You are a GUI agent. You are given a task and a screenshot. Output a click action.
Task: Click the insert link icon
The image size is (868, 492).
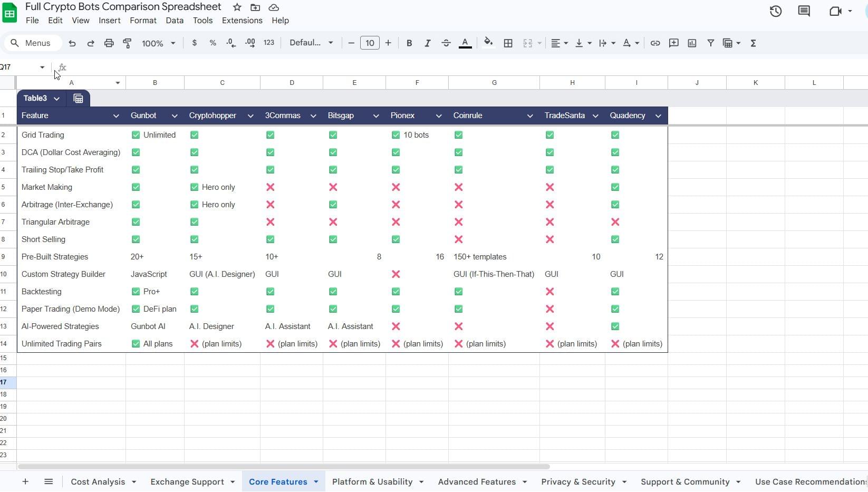tap(655, 43)
